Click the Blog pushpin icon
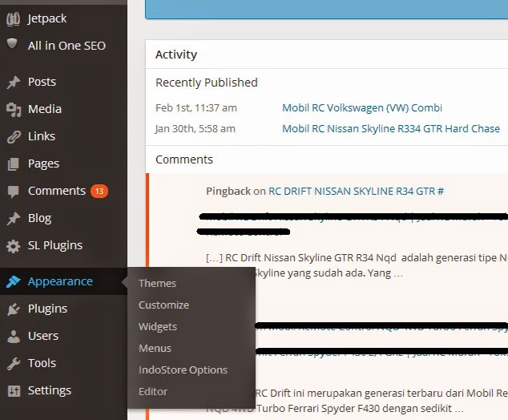The image size is (508, 420). pyautogui.click(x=14, y=219)
